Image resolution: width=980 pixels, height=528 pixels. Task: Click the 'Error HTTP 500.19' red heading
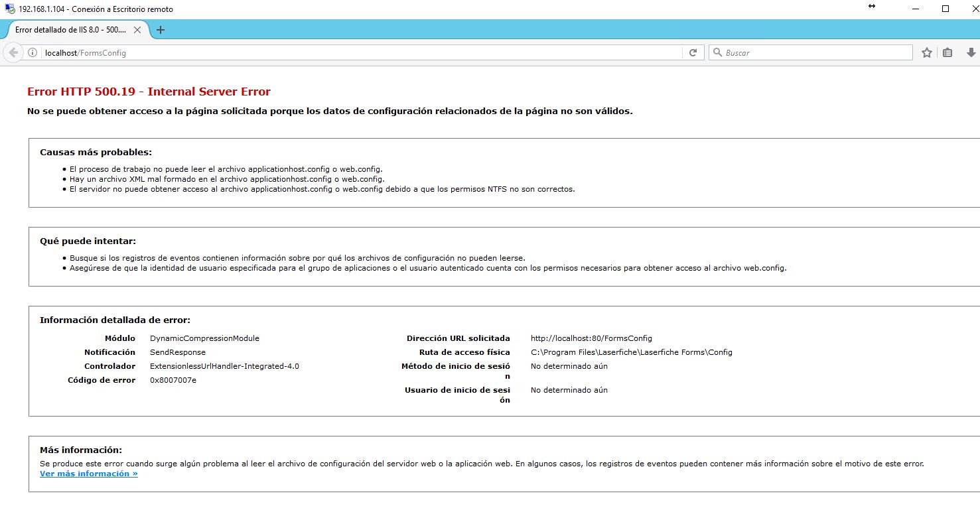click(149, 92)
